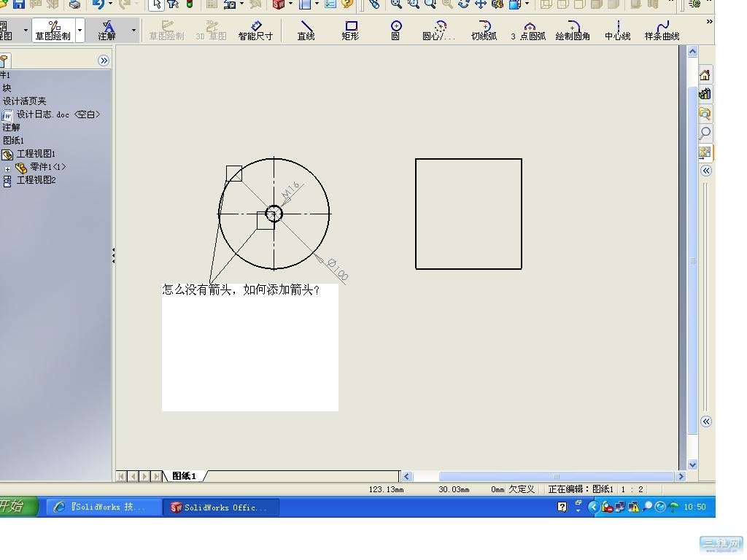Click the first-sheet navigation arrow button
This screenshot has width=747, height=560.
pos(122,476)
